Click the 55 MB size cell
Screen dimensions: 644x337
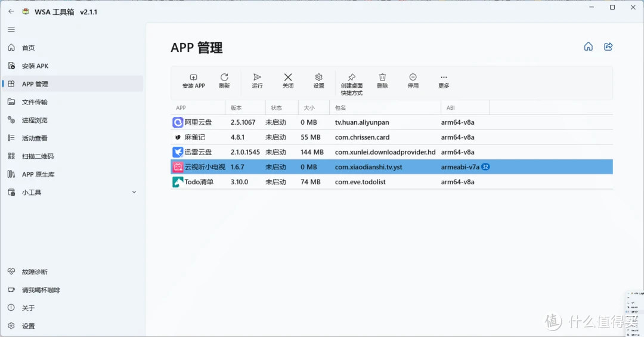[311, 137]
